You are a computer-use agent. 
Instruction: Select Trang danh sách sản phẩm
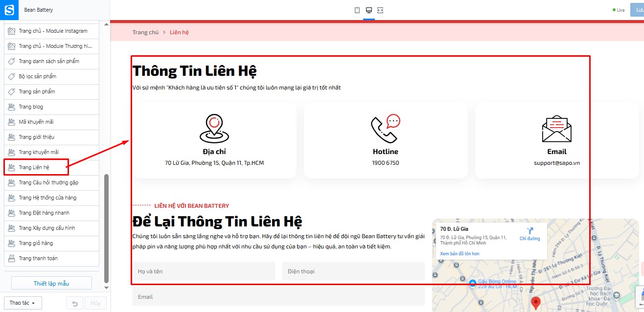pyautogui.click(x=51, y=61)
